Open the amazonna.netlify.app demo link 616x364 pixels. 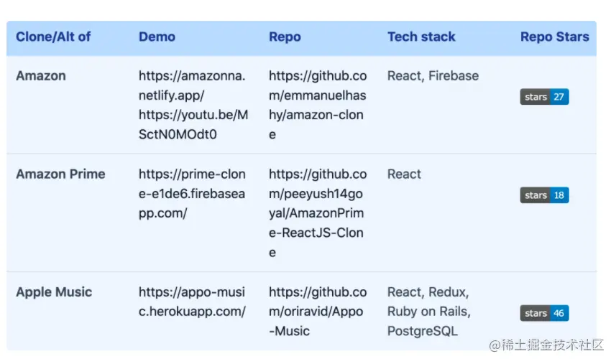(192, 85)
